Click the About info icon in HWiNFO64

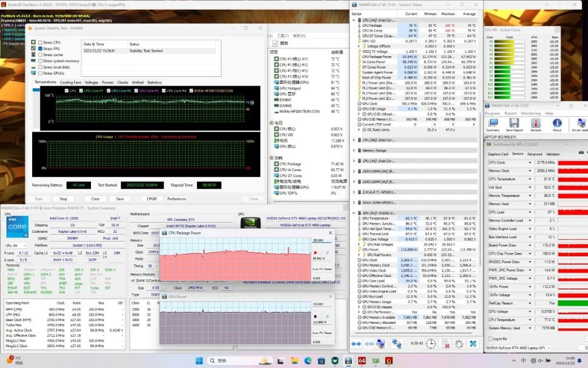[x=558, y=124]
